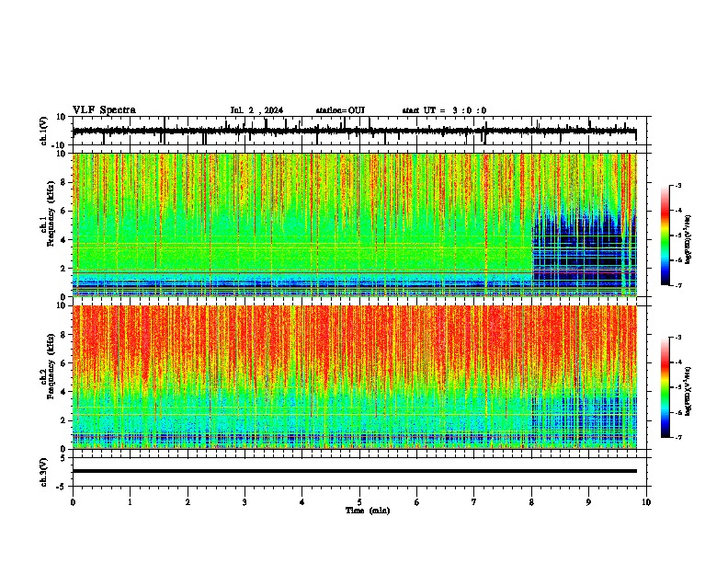Click the "VLF Spectra" plot title
Image resolution: width=728 pixels, height=563 pixels.
click(x=104, y=110)
